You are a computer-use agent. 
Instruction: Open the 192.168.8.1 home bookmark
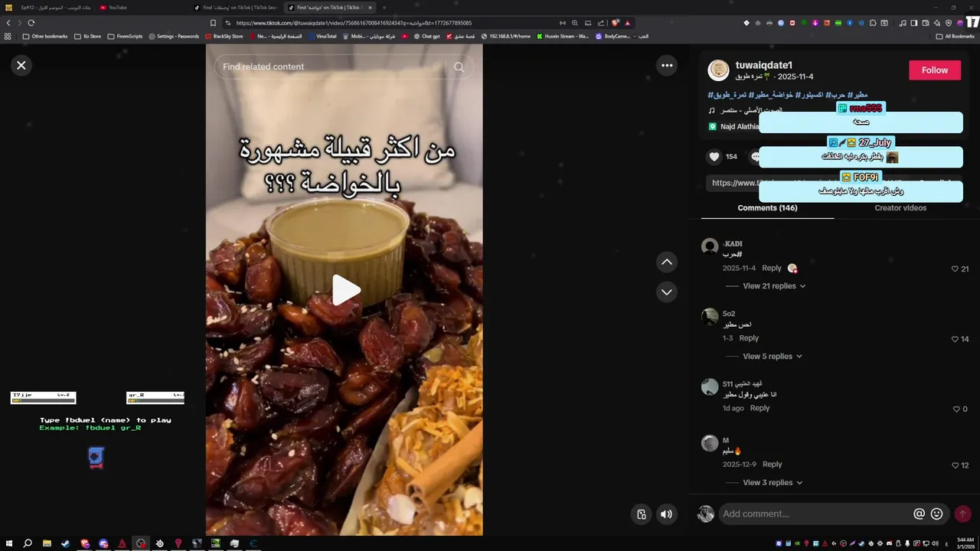505,36
